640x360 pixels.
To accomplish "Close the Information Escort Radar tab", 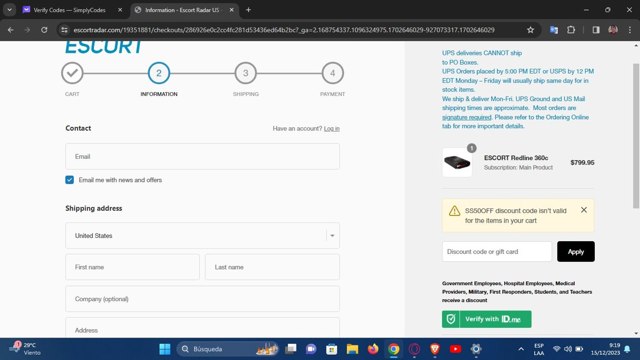I will tap(231, 10).
